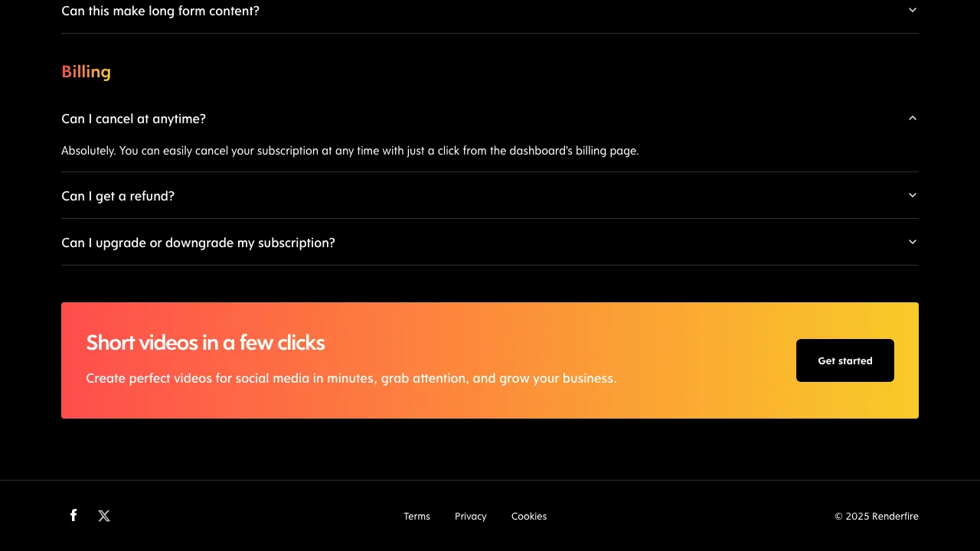Click the question "Can I get a refund?" text
The width and height of the screenshot is (980, 551).
[118, 196]
